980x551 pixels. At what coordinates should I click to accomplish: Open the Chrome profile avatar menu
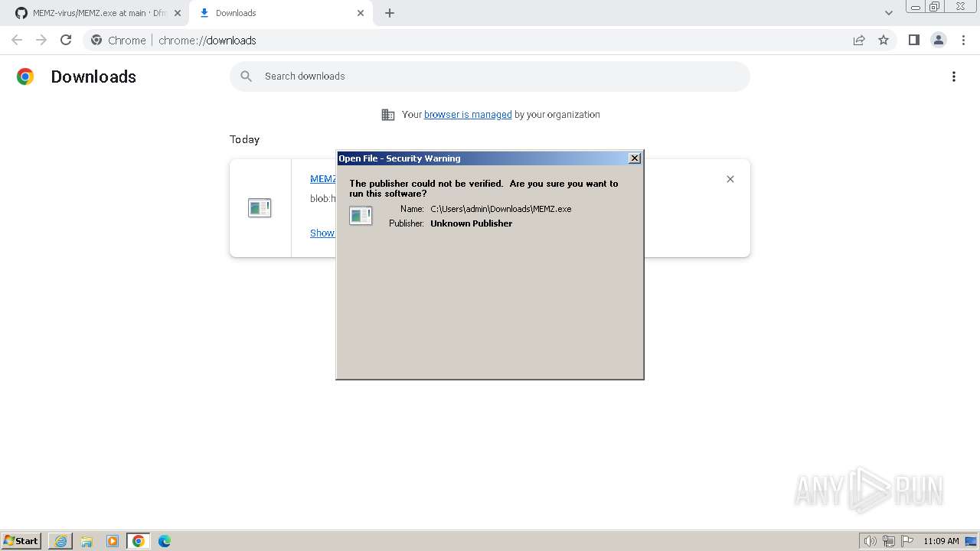click(x=938, y=40)
